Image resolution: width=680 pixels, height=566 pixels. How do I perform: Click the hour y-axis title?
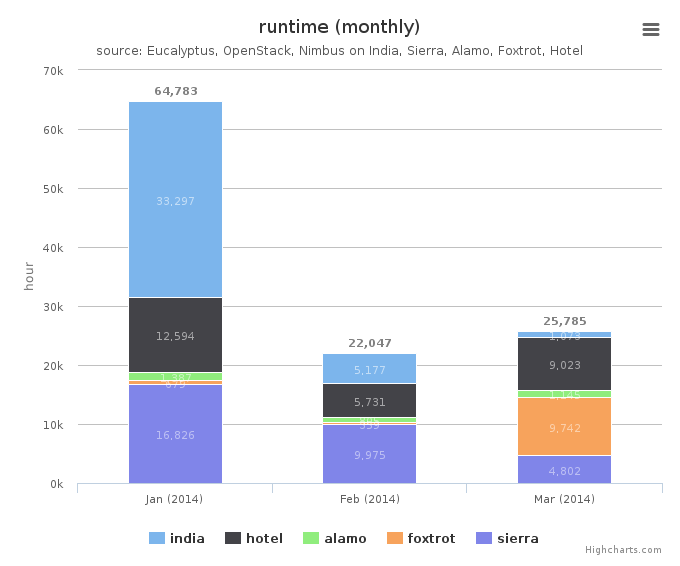point(29,276)
